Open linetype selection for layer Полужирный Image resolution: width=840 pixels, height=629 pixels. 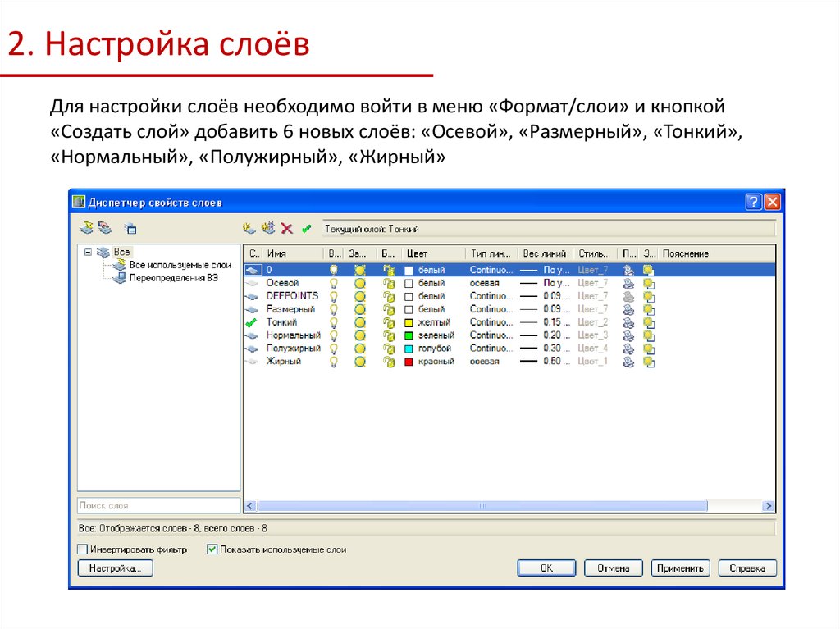491,349
